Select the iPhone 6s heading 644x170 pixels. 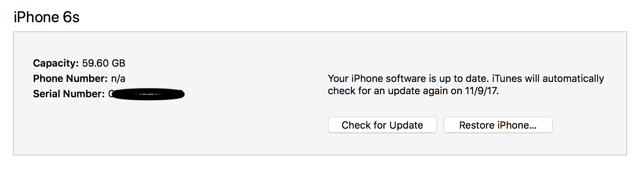click(x=47, y=17)
